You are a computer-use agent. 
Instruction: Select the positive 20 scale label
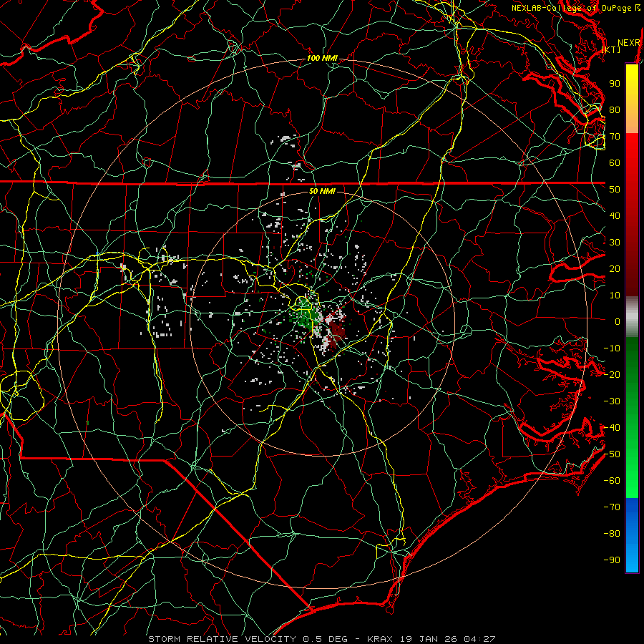pyautogui.click(x=615, y=269)
